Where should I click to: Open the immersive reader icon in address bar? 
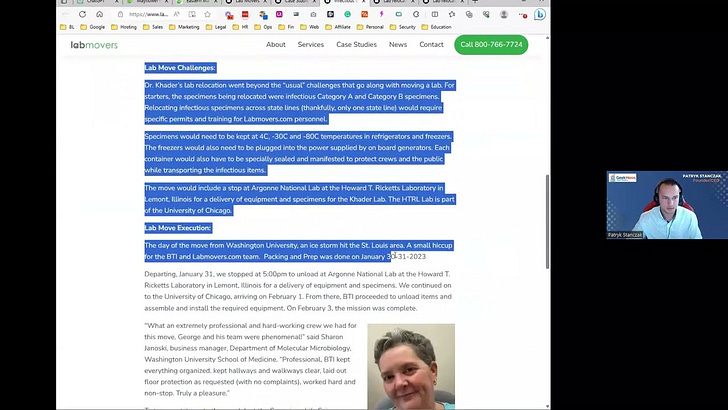click(x=192, y=14)
